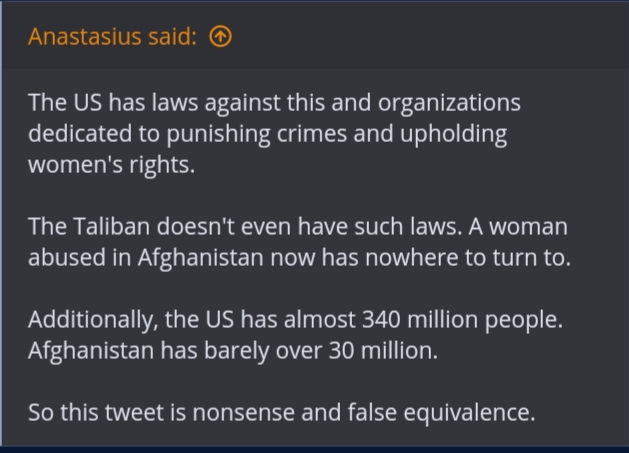Click the final sentence about false equivalence

(x=281, y=412)
